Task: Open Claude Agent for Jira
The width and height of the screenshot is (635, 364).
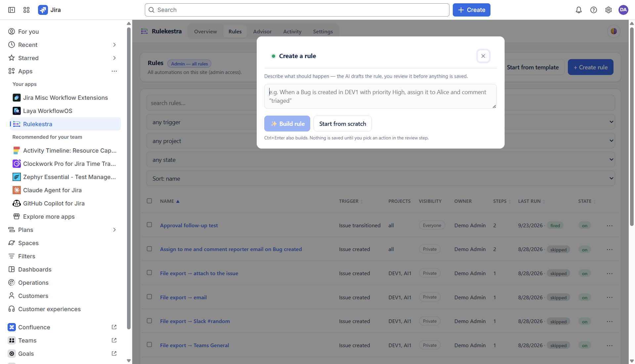Action: tap(65, 190)
